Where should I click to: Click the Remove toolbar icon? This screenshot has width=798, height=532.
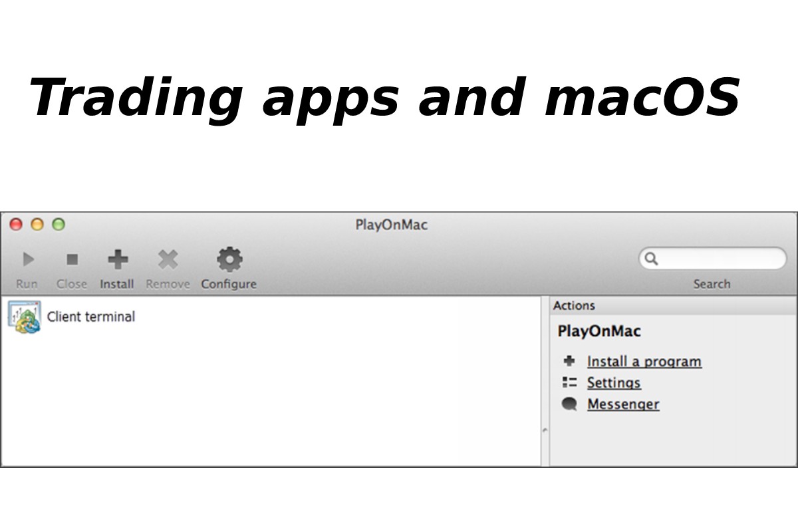coord(167,259)
